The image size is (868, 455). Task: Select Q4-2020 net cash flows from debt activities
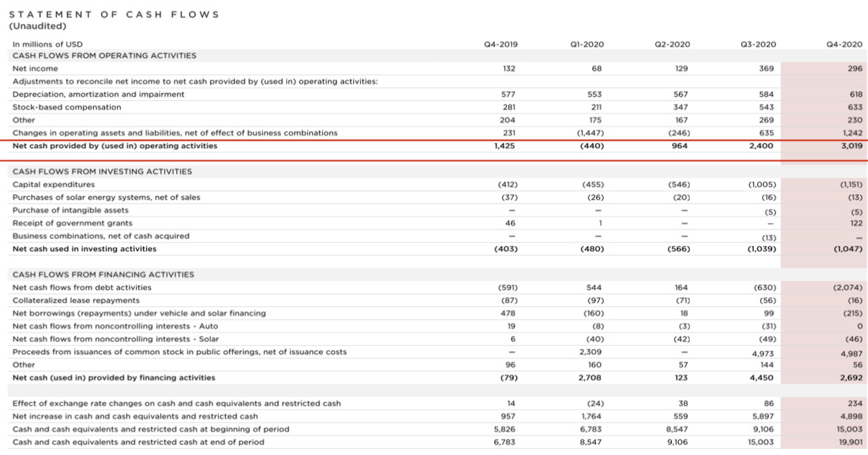click(848, 288)
